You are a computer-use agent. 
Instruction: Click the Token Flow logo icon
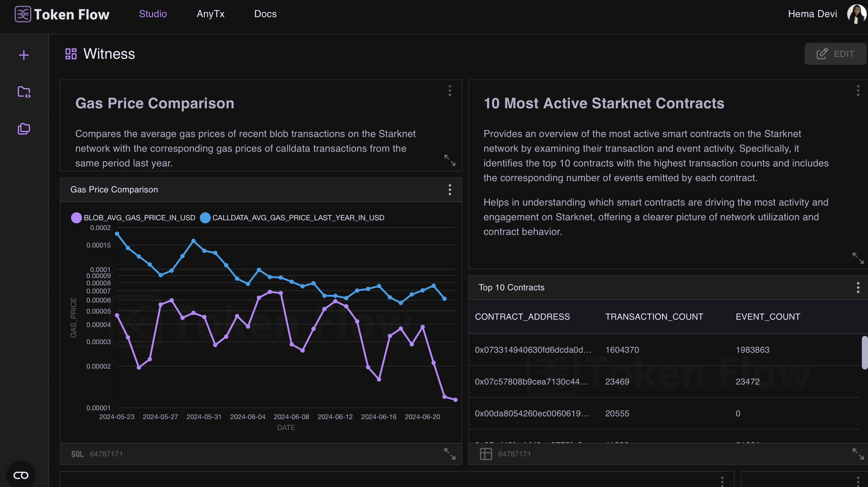(x=23, y=14)
